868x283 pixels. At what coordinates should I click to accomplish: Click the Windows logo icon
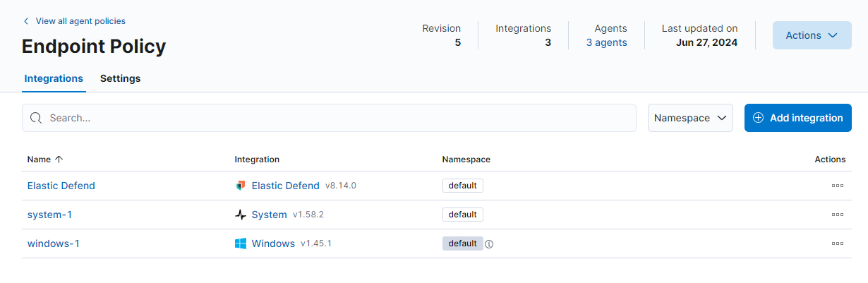point(241,243)
